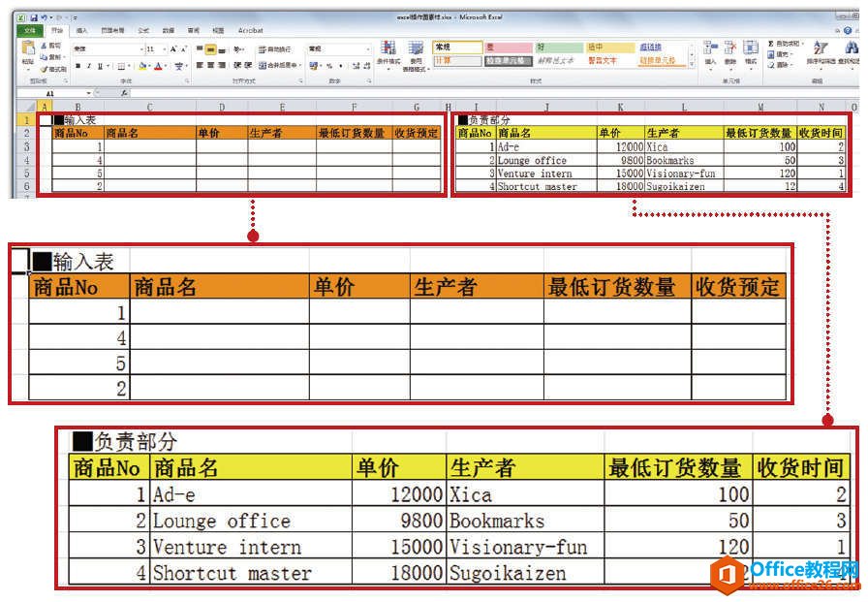Click the Paste clipboard icon
The width and height of the screenshot is (868, 602).
28,49
